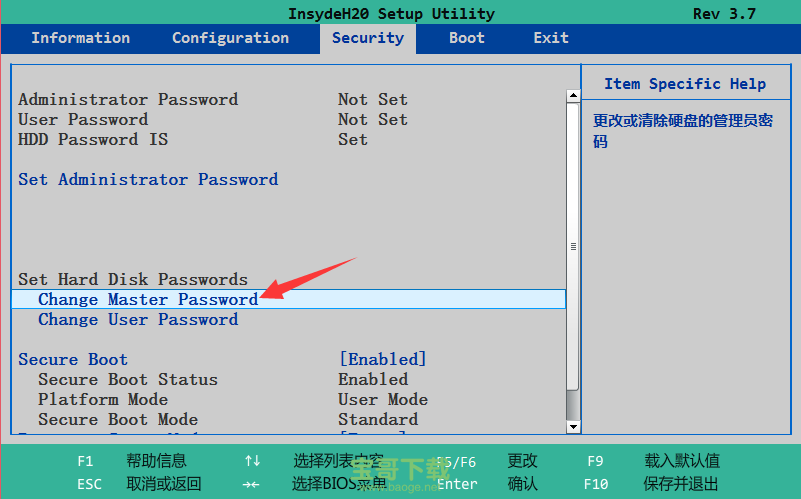The image size is (801, 499).
Task: Select Change User Password entry
Action: pos(138,319)
